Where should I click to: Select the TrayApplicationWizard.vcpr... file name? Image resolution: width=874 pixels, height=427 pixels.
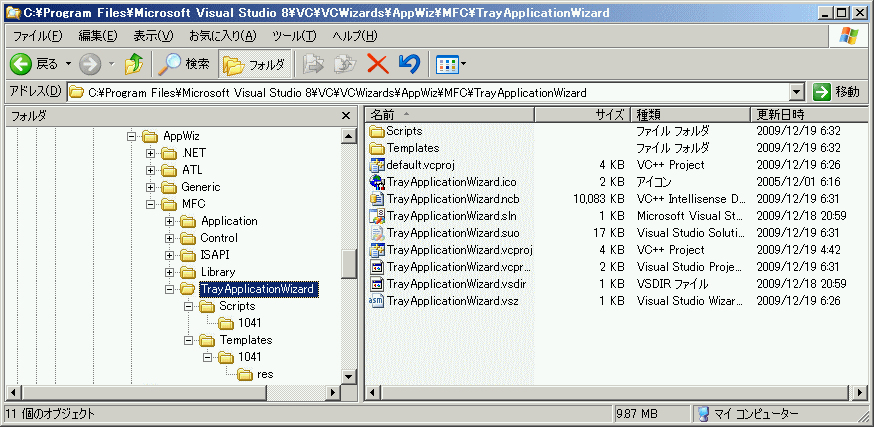point(460,267)
